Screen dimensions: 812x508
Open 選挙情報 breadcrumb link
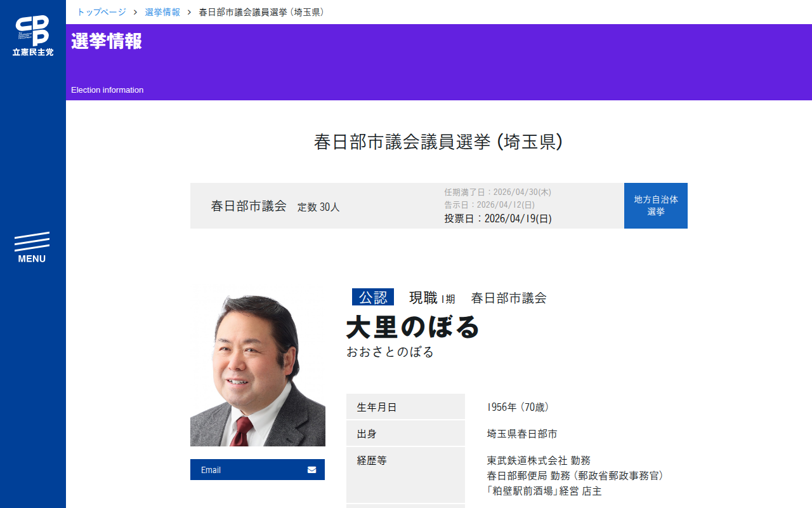(162, 12)
